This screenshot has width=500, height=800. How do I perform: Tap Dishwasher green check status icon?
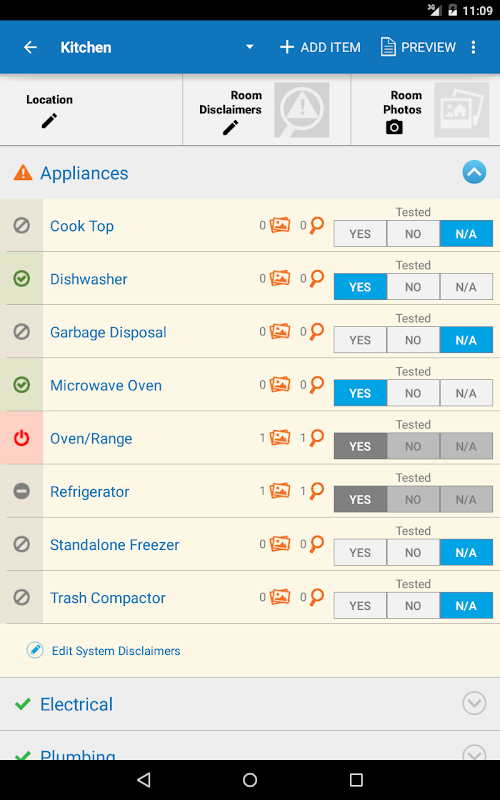coord(21,279)
